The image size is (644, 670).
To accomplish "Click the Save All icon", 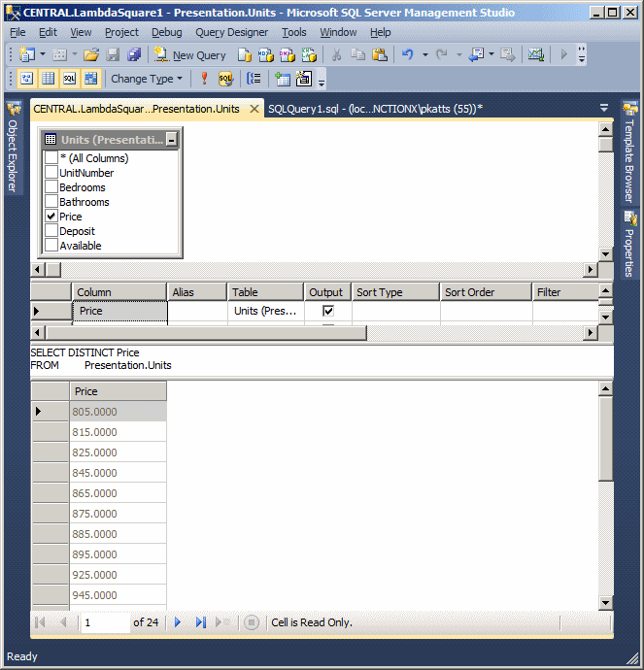I will tap(134, 54).
